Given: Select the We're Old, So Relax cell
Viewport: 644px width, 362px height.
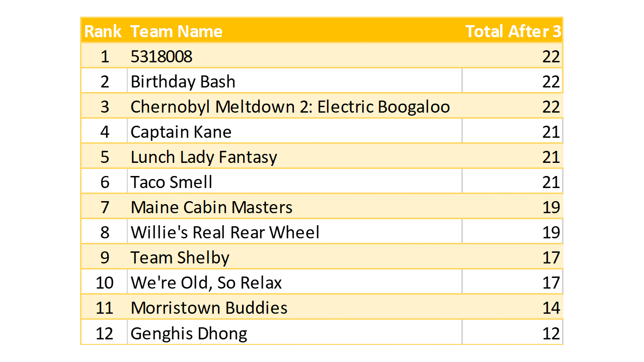Looking at the screenshot, I should 206,283.
